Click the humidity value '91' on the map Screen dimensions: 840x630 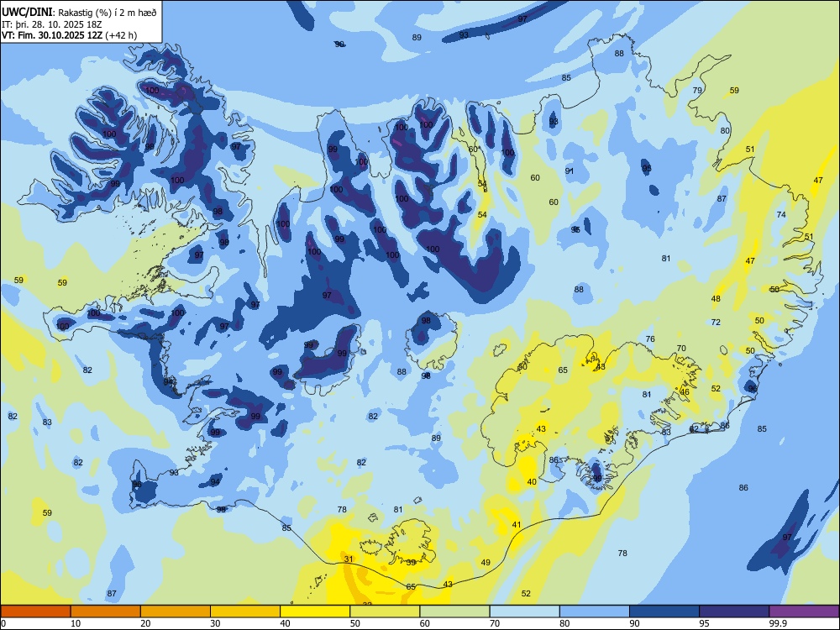click(x=569, y=171)
